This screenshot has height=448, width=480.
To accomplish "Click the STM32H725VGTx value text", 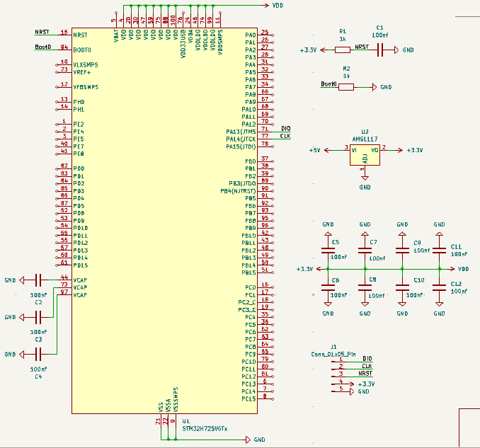I will (x=205, y=429).
